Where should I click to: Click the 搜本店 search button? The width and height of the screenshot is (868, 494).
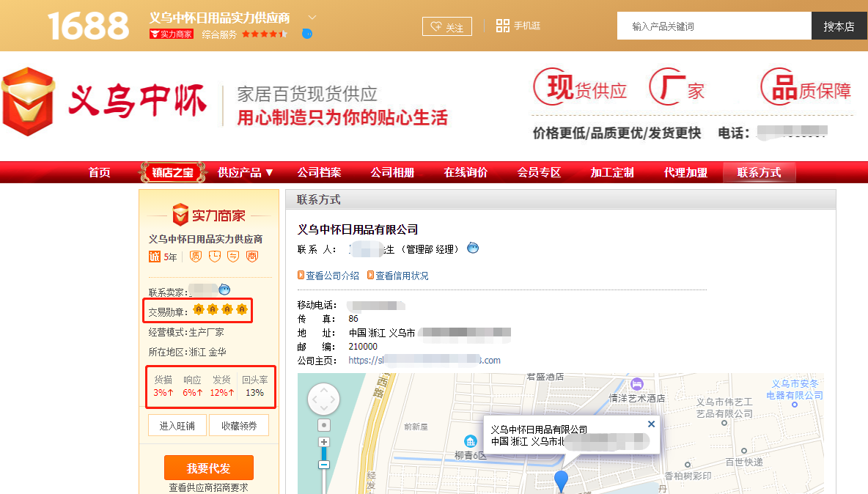pyautogui.click(x=839, y=26)
